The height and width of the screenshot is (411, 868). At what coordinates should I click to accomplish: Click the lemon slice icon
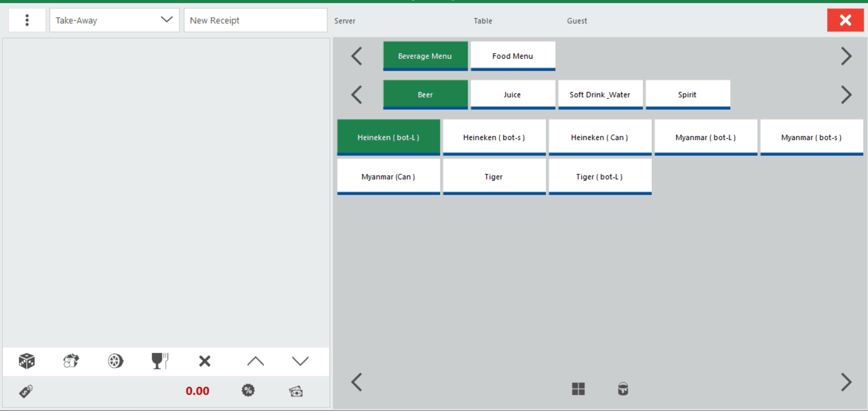(x=115, y=361)
